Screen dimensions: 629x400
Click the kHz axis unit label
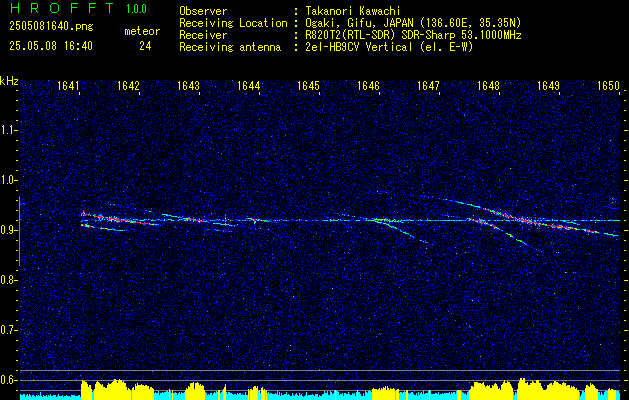[x=9, y=81]
